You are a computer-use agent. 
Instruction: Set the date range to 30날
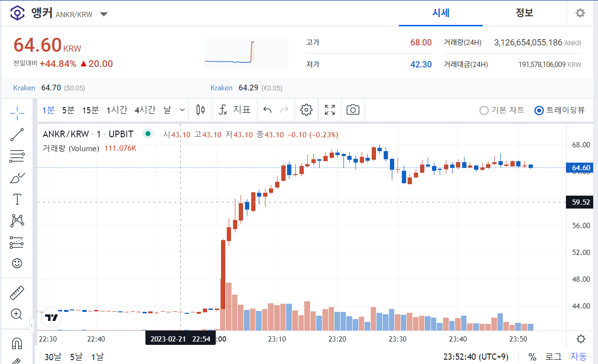pos(53,357)
